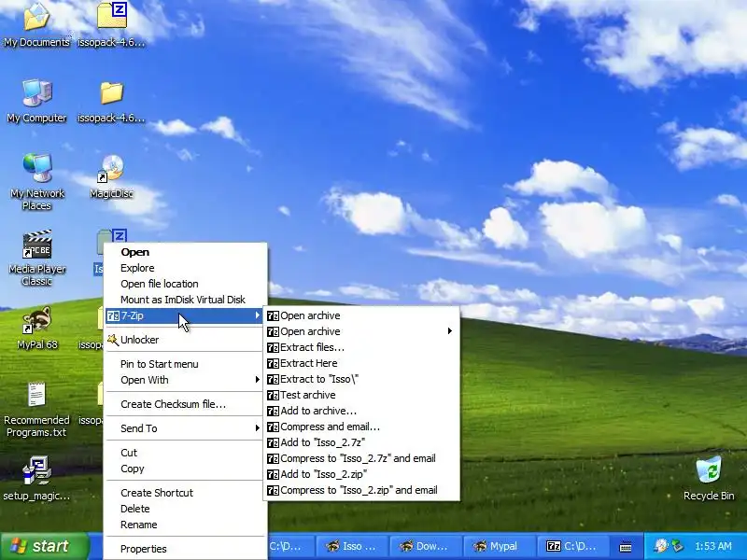Select the MyPal 68 browser shortcut
Viewport: 747px width, 560px height.
36,328
